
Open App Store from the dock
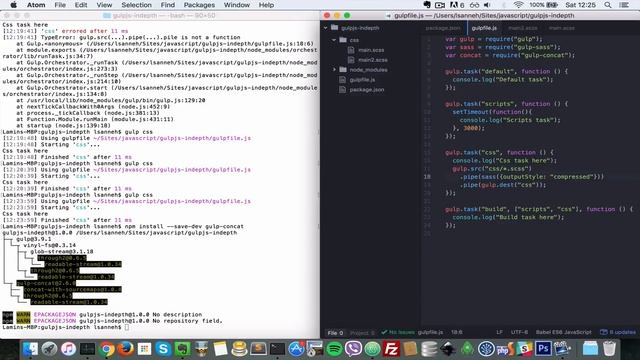click(x=296, y=349)
